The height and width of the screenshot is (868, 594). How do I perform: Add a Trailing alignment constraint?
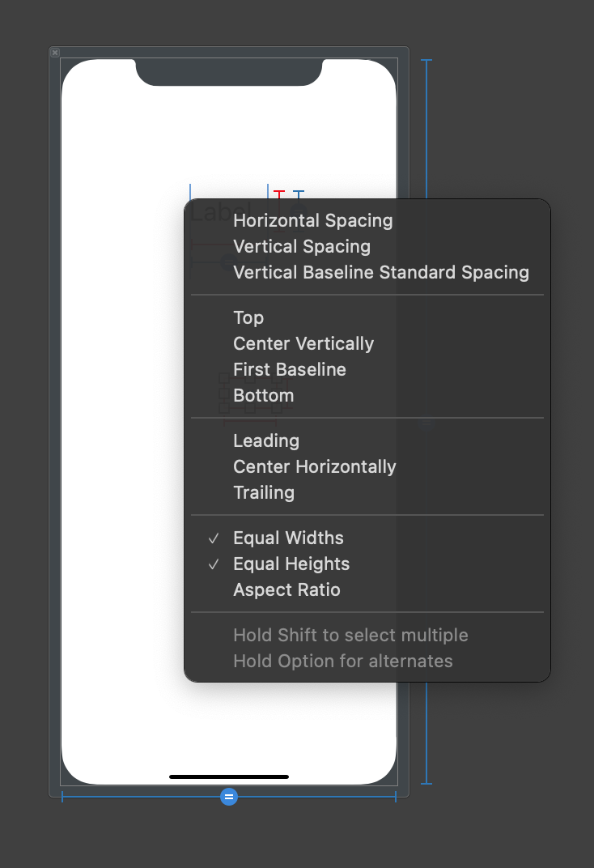click(x=264, y=492)
